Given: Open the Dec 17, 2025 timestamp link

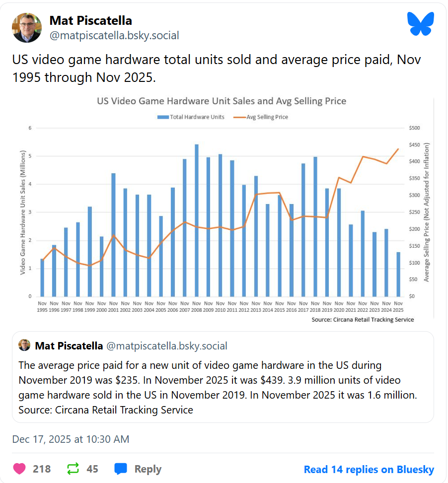Looking at the screenshot, I should click(71, 439).
